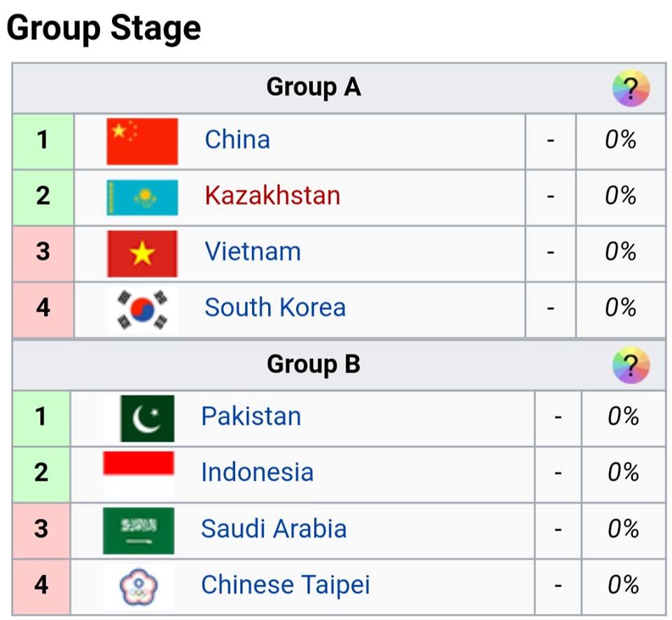Click the Pakistan flag icon

(139, 418)
